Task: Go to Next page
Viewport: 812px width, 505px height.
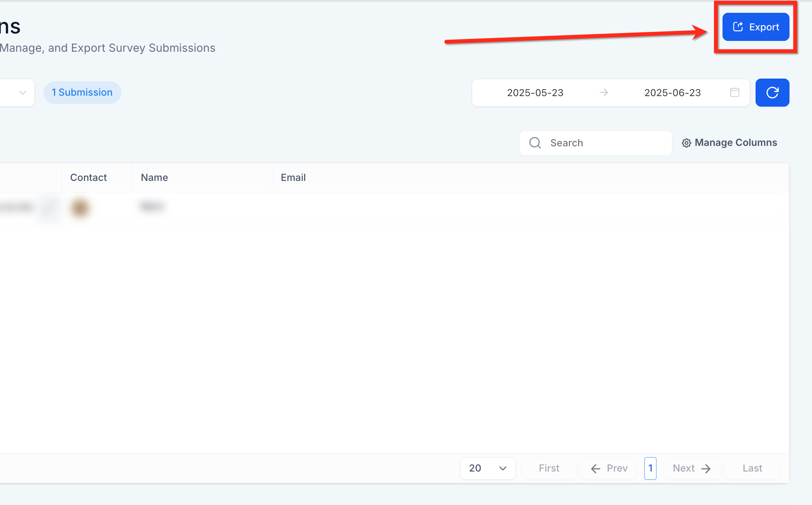Action: coord(692,468)
